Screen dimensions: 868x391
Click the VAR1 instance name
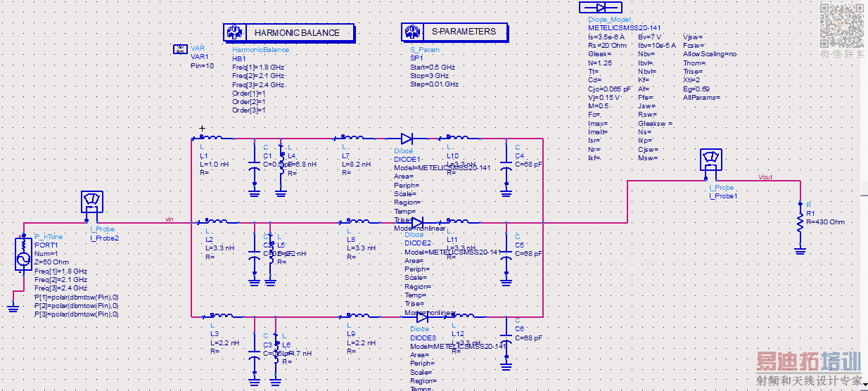point(199,56)
